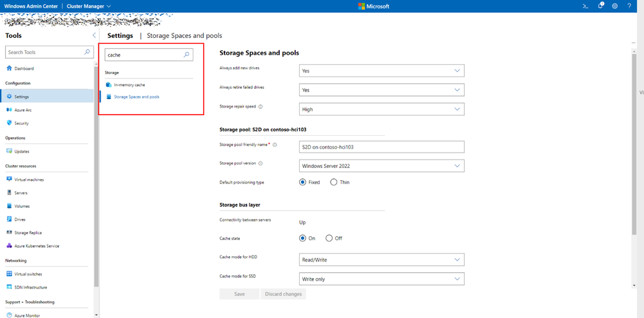Screen dimensions: 644x318
Task: Turn Cache state Off
Action: pyautogui.click(x=329, y=238)
